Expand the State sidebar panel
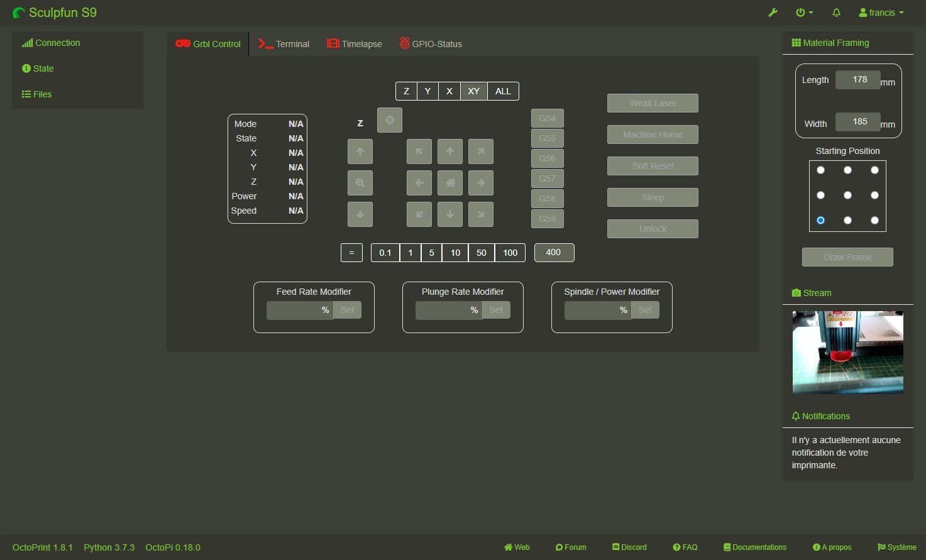Screen dimensions: 926x560 (38, 69)
